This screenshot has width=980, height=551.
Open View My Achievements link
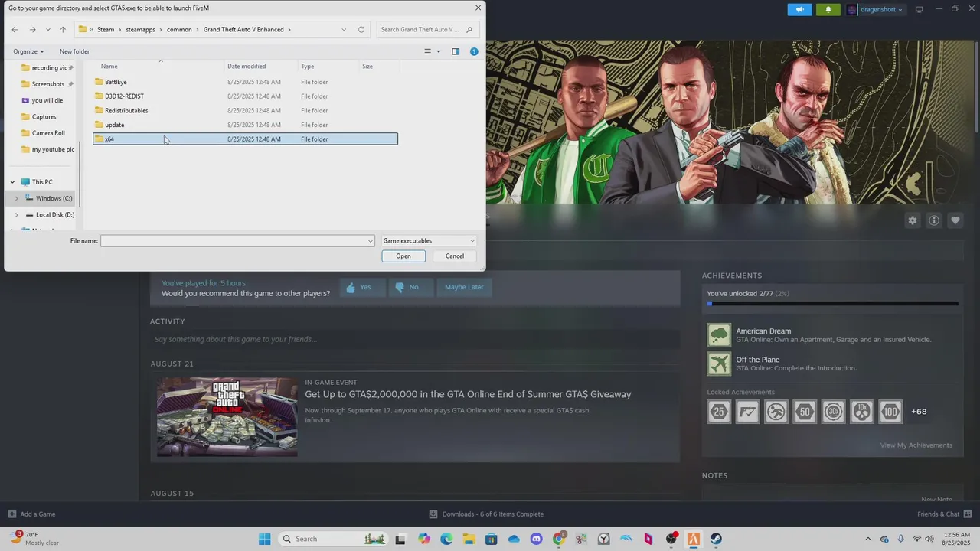click(x=916, y=445)
